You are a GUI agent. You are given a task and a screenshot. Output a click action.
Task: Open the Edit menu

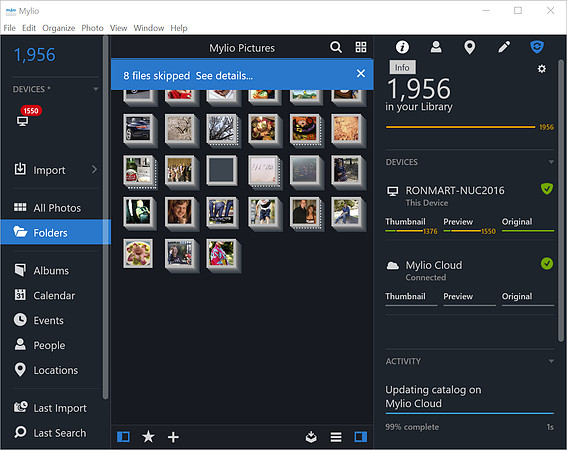pyautogui.click(x=29, y=28)
